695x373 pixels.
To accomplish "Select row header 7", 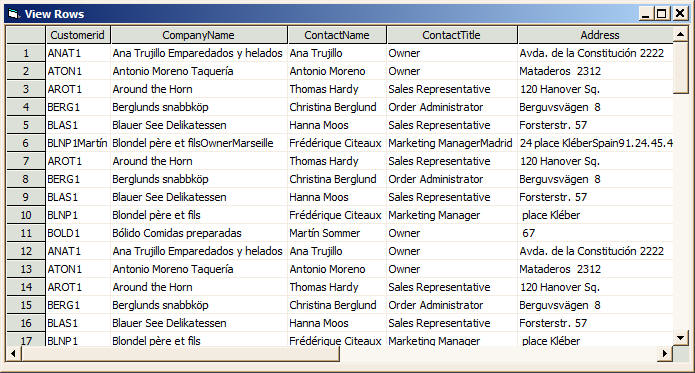I will tap(26, 161).
